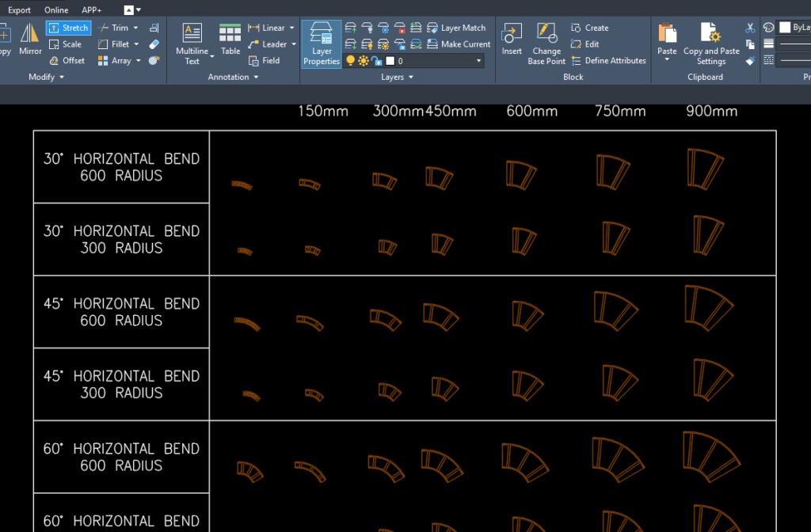The width and height of the screenshot is (811, 532).
Task: Expand the Modify panel options
Action: 63,76
